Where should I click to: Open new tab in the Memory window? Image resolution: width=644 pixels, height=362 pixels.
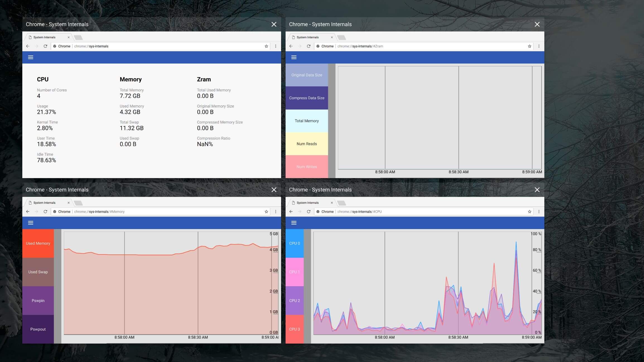[78, 203]
